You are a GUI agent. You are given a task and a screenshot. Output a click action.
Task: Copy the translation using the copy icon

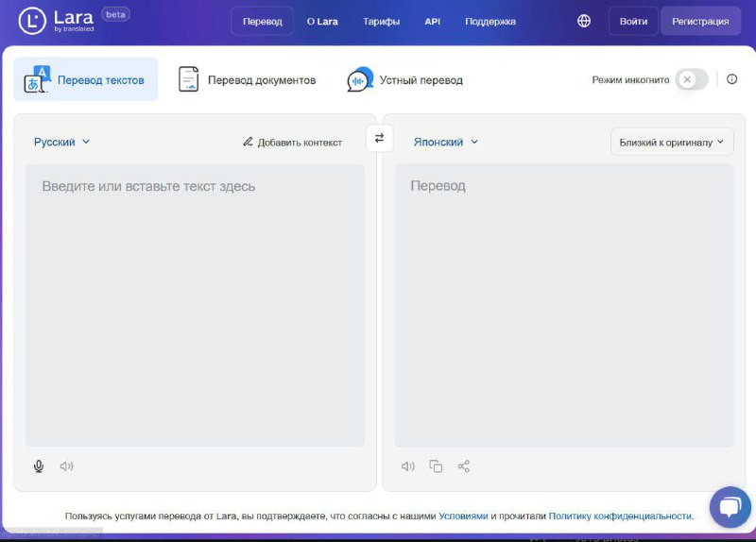436,466
